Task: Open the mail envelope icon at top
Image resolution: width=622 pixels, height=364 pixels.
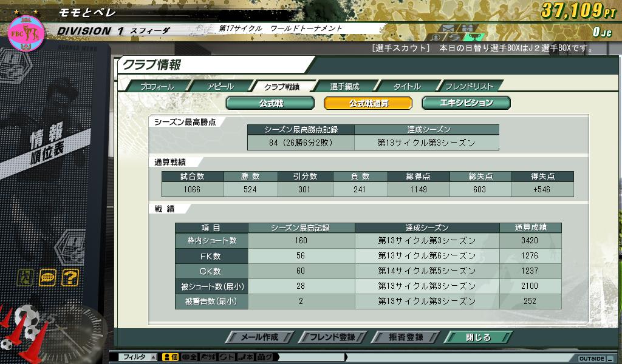Action: (448, 28)
